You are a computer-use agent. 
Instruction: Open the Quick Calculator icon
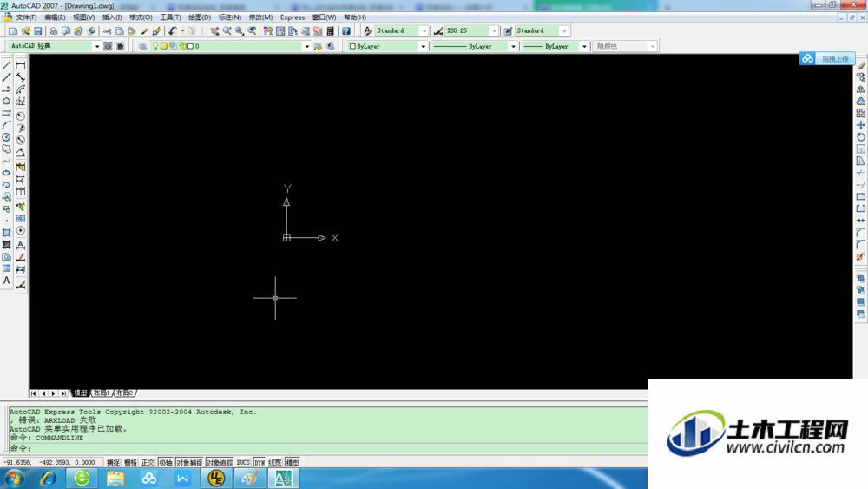click(x=331, y=31)
